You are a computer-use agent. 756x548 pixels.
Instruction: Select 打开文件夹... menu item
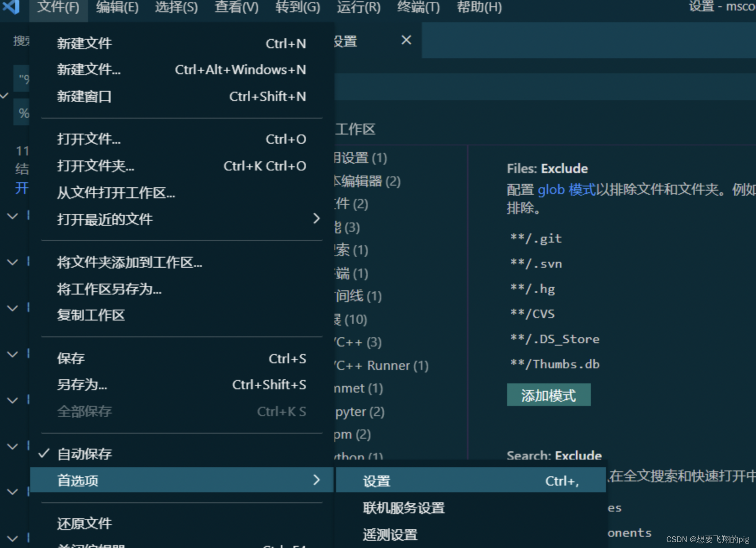pyautogui.click(x=181, y=166)
